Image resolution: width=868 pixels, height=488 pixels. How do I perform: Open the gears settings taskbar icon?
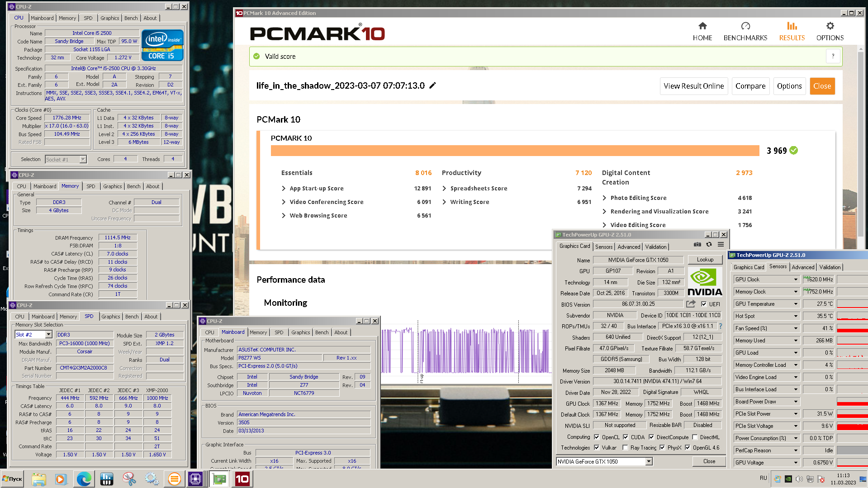coord(152,479)
